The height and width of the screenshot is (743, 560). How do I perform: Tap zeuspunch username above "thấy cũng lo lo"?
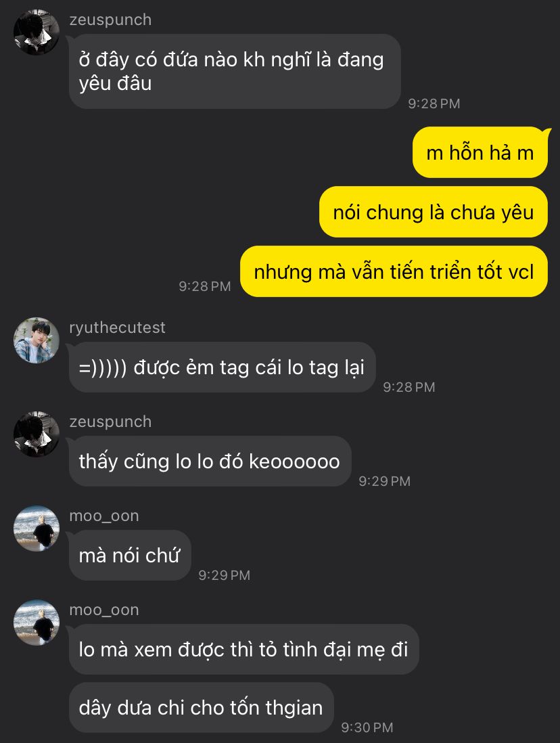[110, 422]
